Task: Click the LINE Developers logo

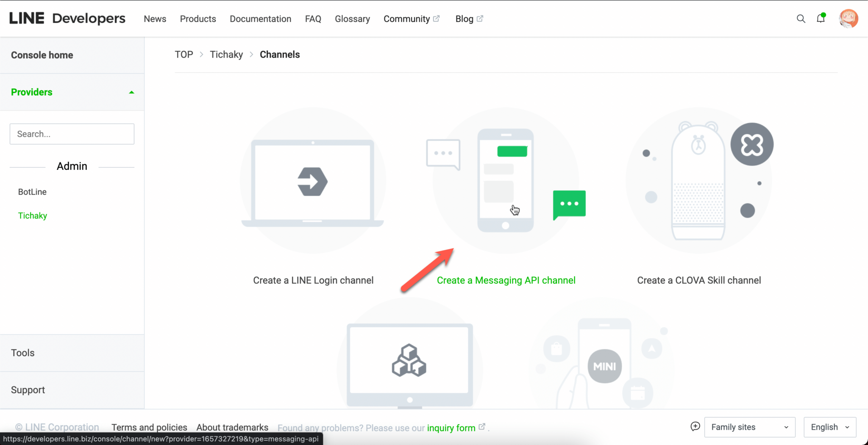Action: point(67,18)
